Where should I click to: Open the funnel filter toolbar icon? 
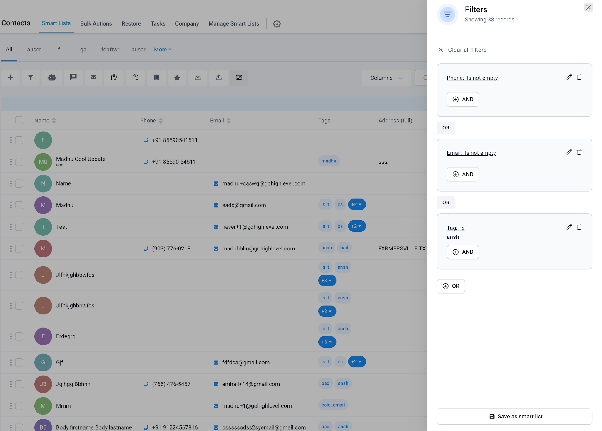point(31,78)
